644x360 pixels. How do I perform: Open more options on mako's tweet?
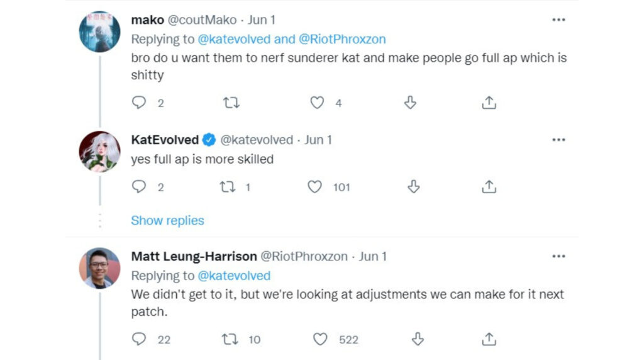(x=558, y=20)
